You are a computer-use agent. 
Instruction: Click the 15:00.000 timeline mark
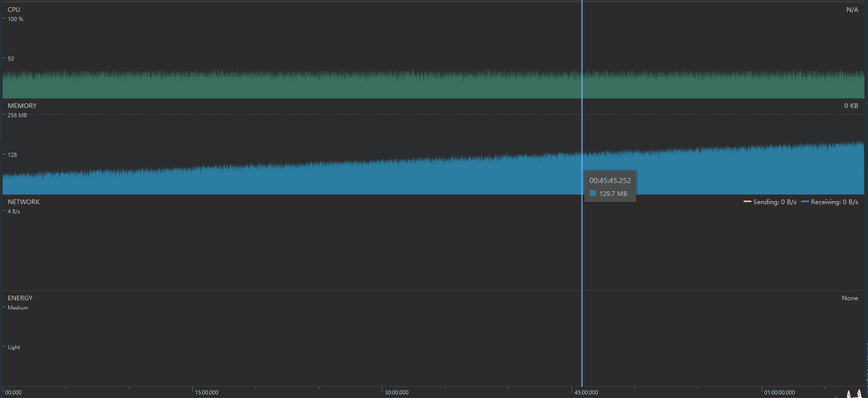(207, 392)
